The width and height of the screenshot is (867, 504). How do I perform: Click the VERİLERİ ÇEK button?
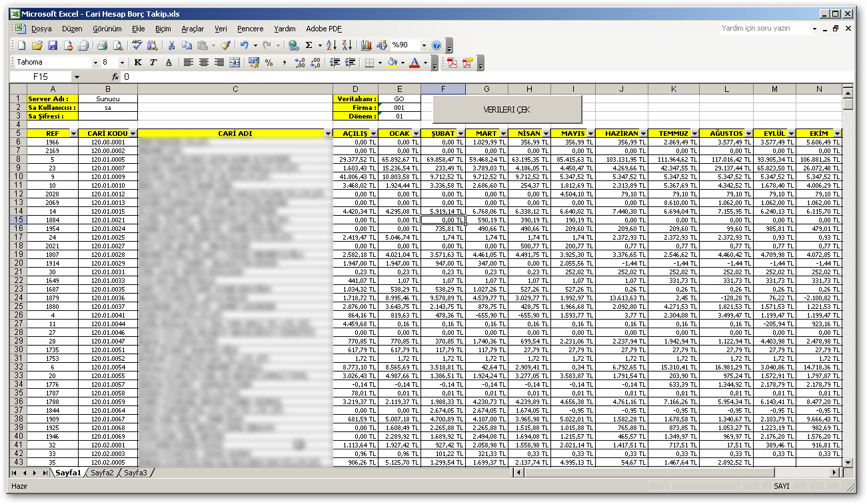[506, 109]
